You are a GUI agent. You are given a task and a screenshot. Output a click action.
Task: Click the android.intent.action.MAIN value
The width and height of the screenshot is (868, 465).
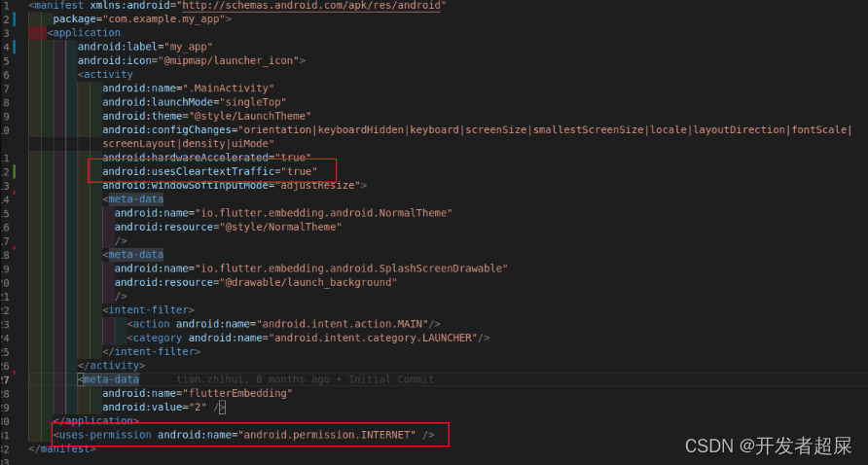coord(343,324)
